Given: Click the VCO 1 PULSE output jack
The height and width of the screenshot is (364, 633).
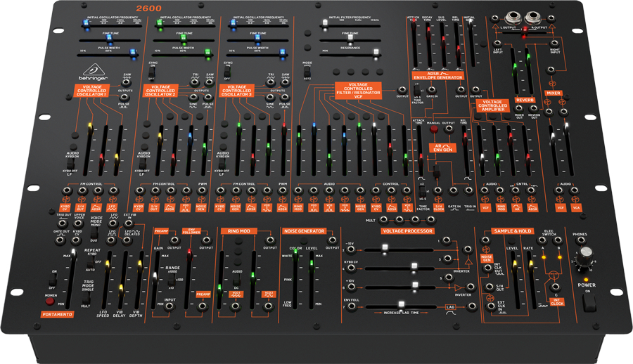Looking at the screenshot, I should 124,97.
